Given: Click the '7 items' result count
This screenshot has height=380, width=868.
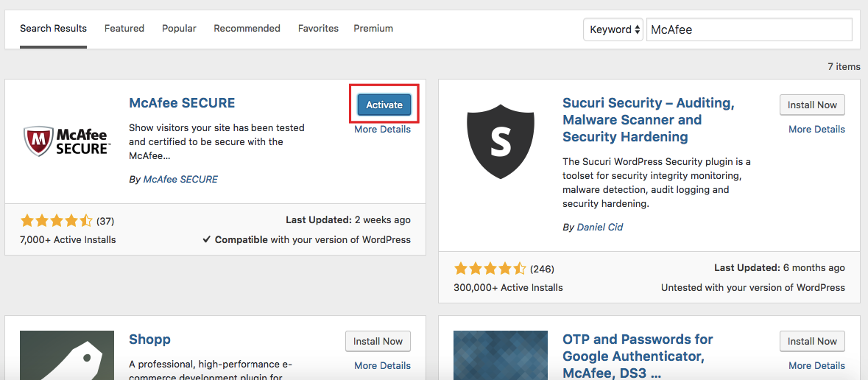Looking at the screenshot, I should tap(844, 66).
